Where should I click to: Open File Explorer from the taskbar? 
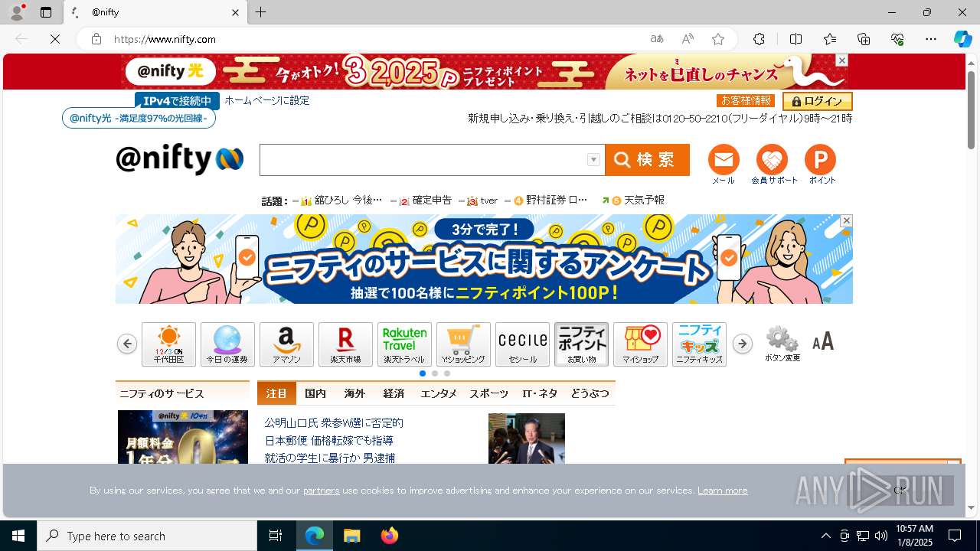[352, 536]
